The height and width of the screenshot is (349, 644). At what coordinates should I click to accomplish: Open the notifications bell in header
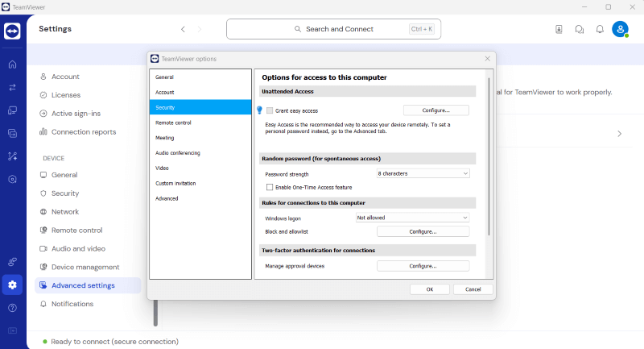click(x=600, y=29)
